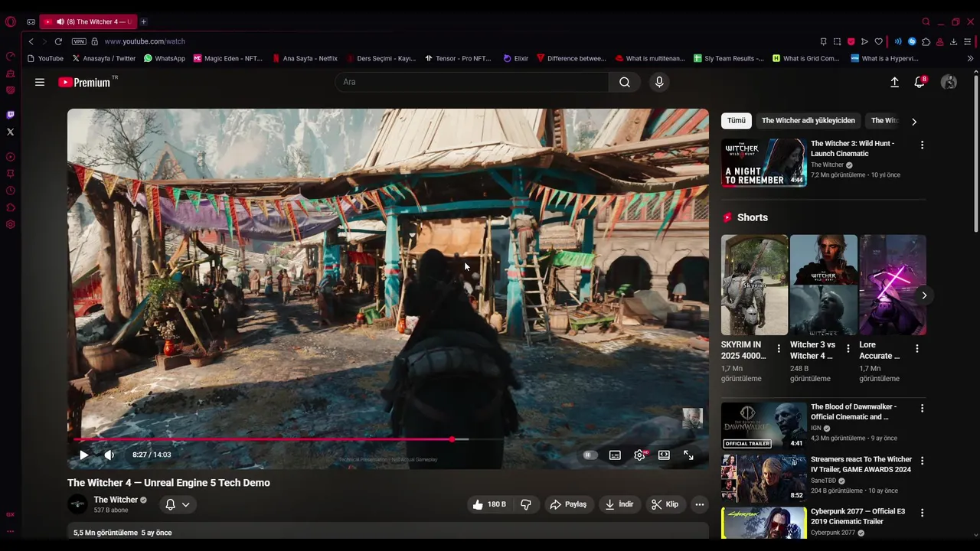This screenshot has height=551, width=980.
Task: Select the Tümü filter chip
Action: point(737,121)
